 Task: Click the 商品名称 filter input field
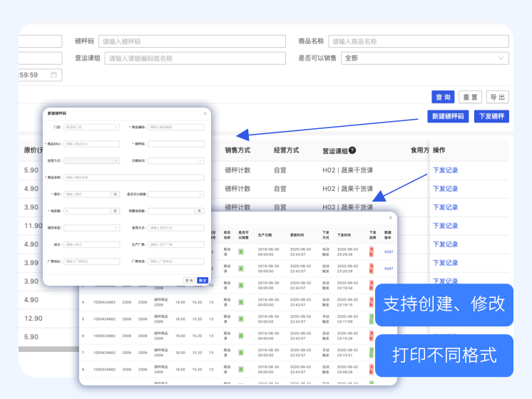pos(419,41)
